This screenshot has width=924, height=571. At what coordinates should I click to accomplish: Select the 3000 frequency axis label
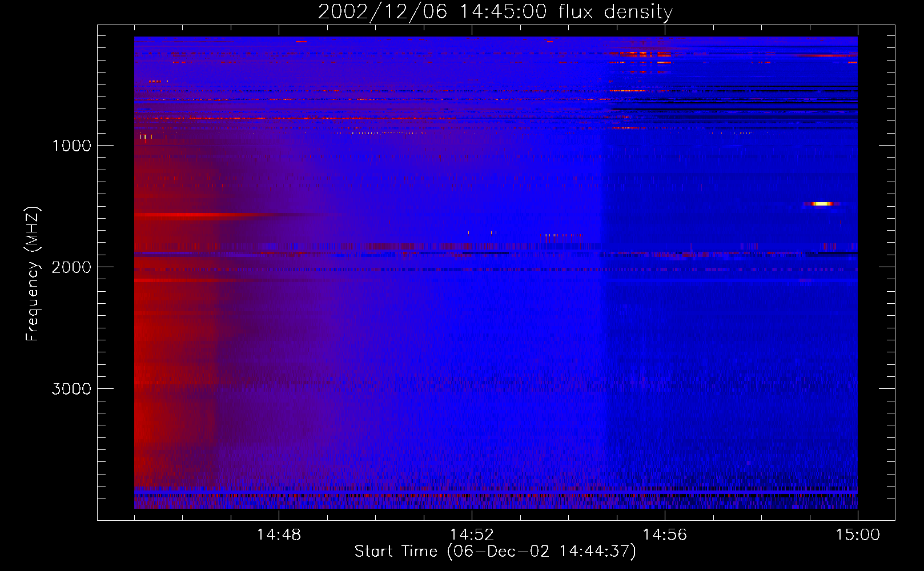(71, 389)
